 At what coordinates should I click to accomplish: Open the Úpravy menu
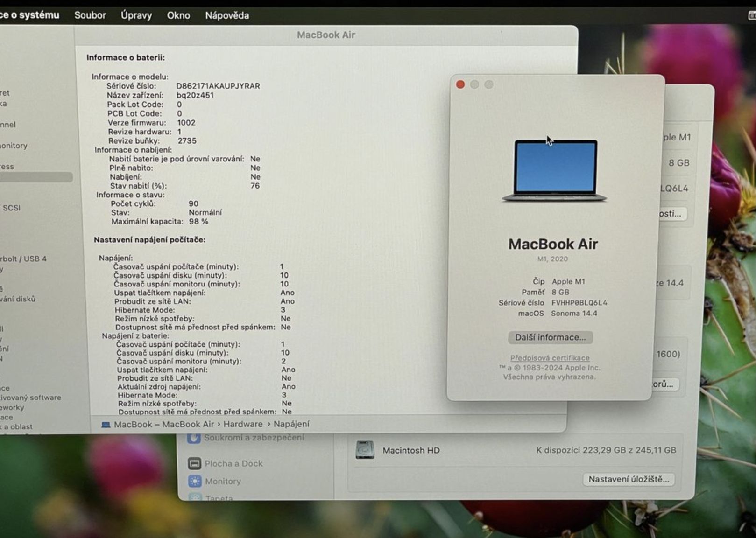pyautogui.click(x=136, y=15)
